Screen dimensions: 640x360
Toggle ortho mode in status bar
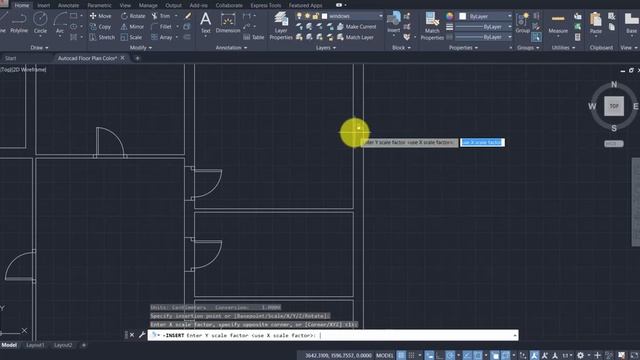point(440,356)
